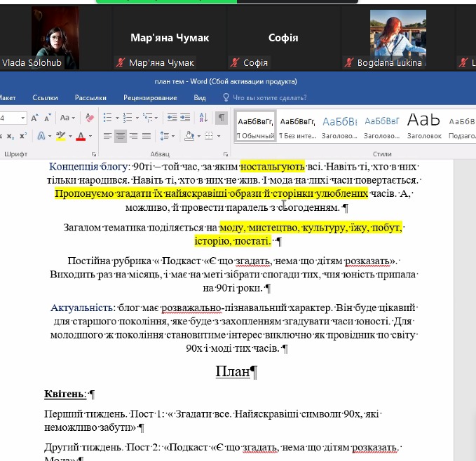The height and width of the screenshot is (461, 476).
Task: Apply yellow text highlight color
Action: click(61, 136)
